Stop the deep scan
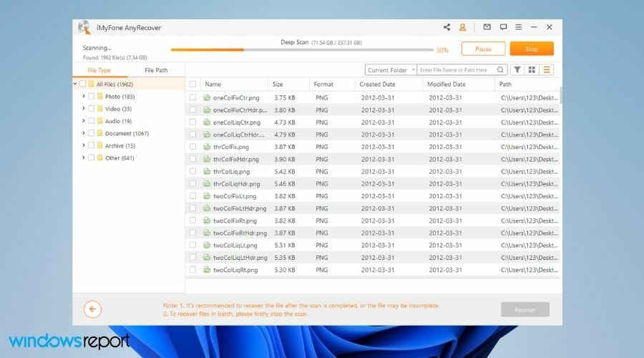The height and width of the screenshot is (358, 644). tap(532, 49)
